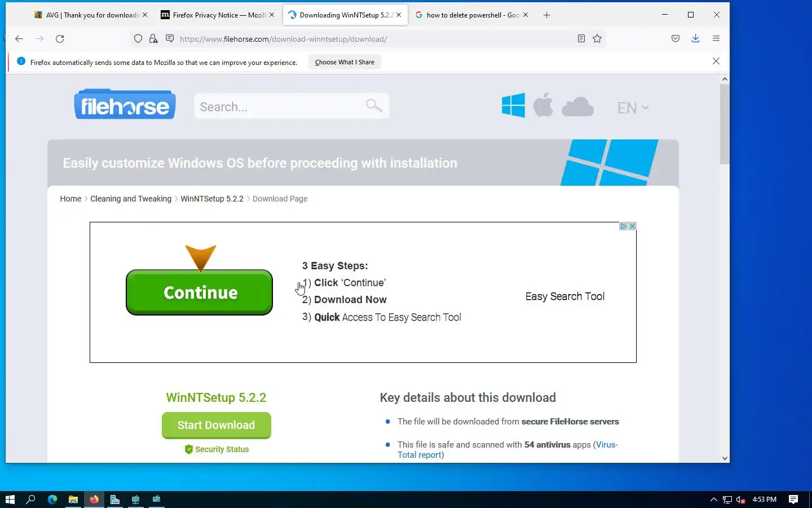
Task: Open taskbar search
Action: pos(31,500)
